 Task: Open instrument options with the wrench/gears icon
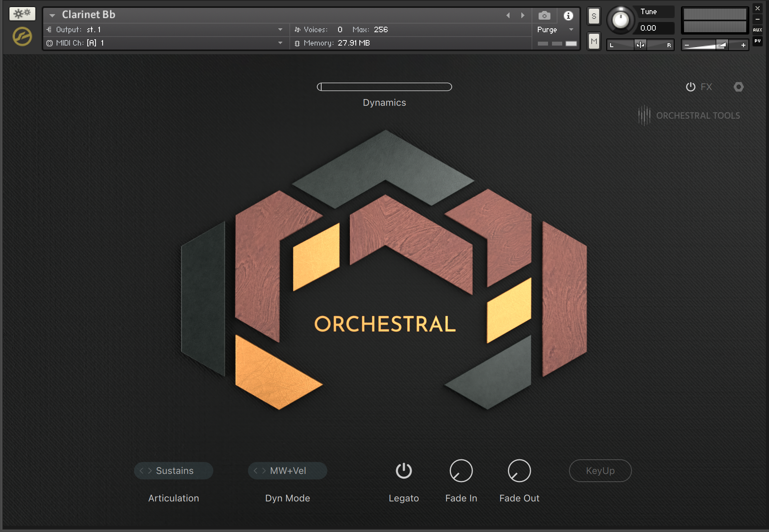click(22, 13)
